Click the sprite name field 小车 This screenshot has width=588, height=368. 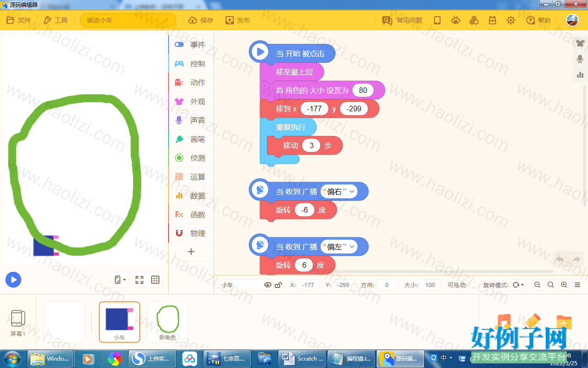click(241, 285)
